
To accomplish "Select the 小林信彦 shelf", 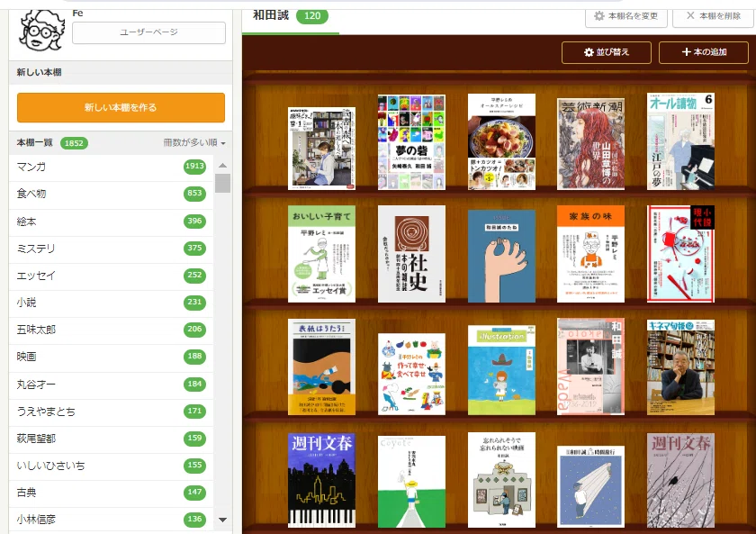I will click(111, 520).
